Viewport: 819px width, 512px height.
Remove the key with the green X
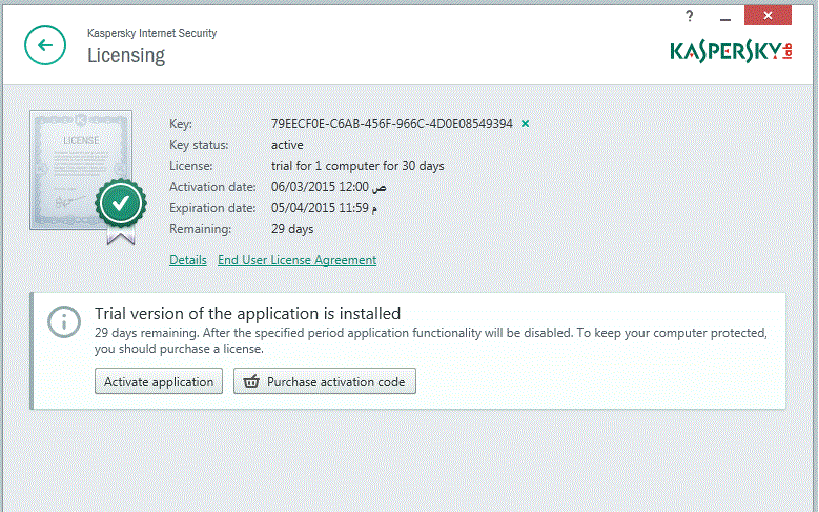[x=525, y=124]
